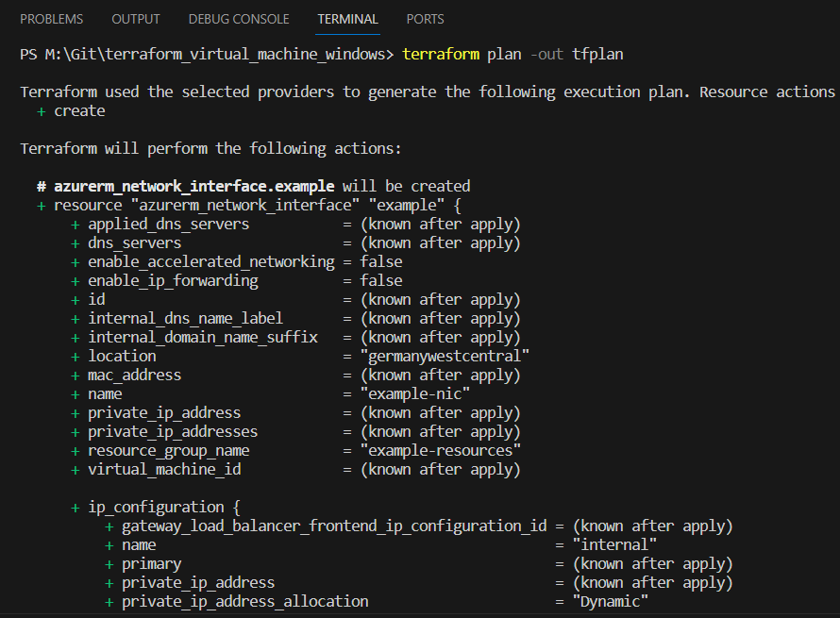Click 'private_ip_address_allocation' attribute
Viewport: 840px width, 618px height.
pyautogui.click(x=244, y=602)
